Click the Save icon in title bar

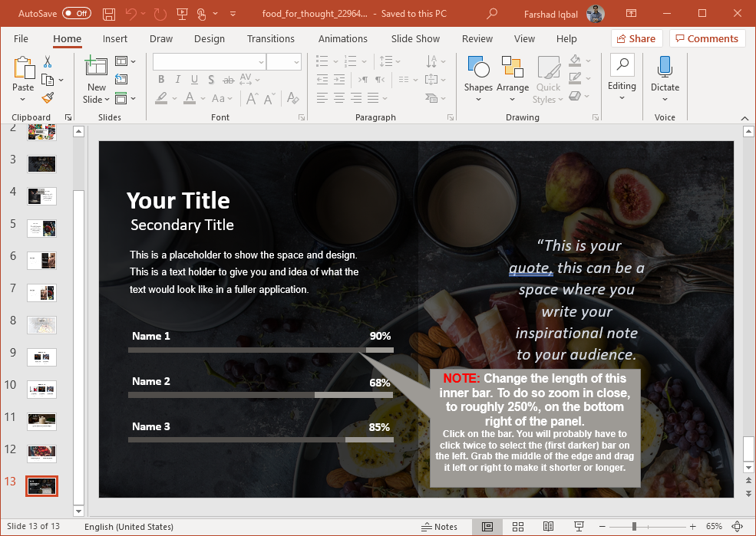point(109,14)
